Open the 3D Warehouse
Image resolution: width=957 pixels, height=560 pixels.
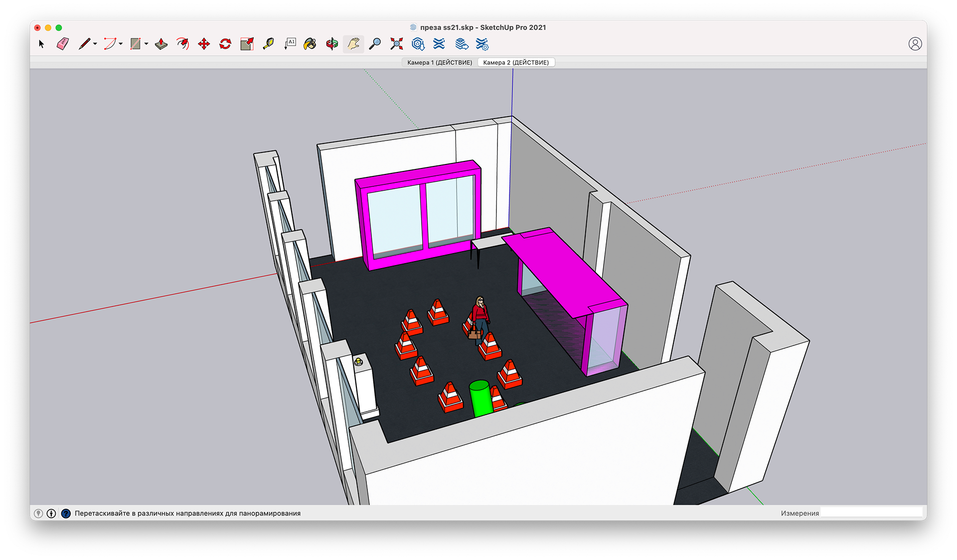(x=418, y=44)
